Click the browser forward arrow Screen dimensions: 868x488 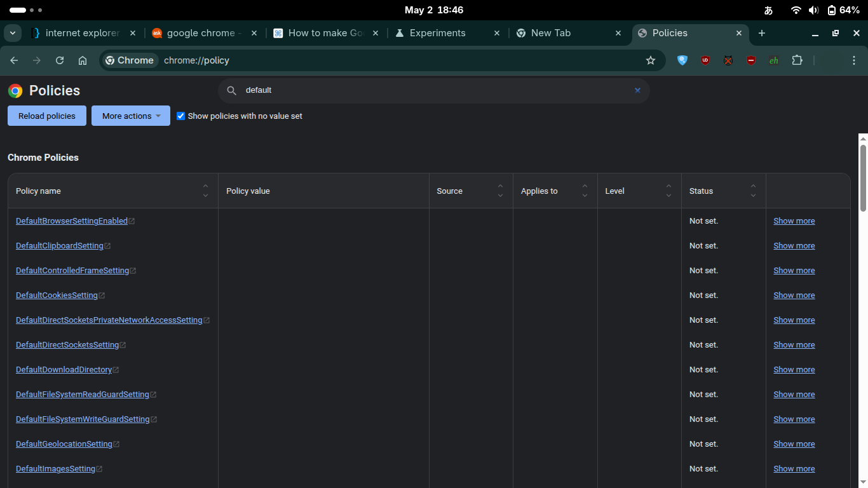click(x=37, y=60)
